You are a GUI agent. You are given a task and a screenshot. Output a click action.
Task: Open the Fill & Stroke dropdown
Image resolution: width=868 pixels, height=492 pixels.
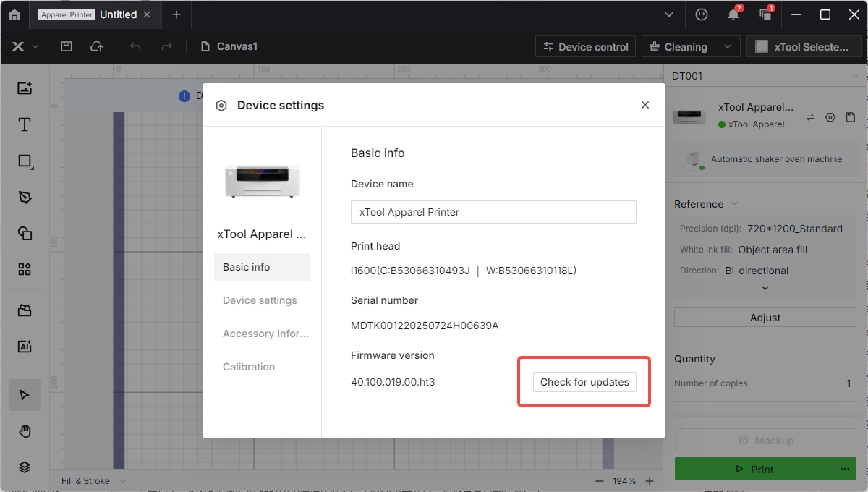click(x=93, y=481)
